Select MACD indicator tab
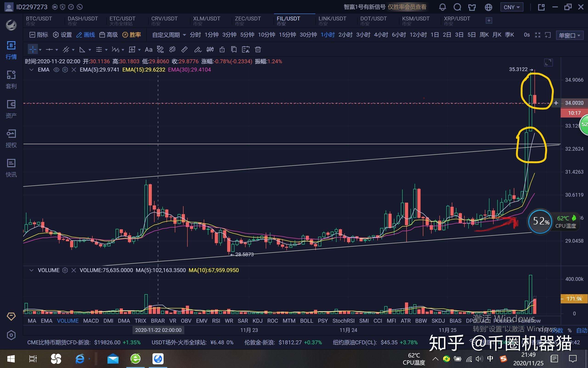Screen dimensions: 588x368 pos(91,321)
